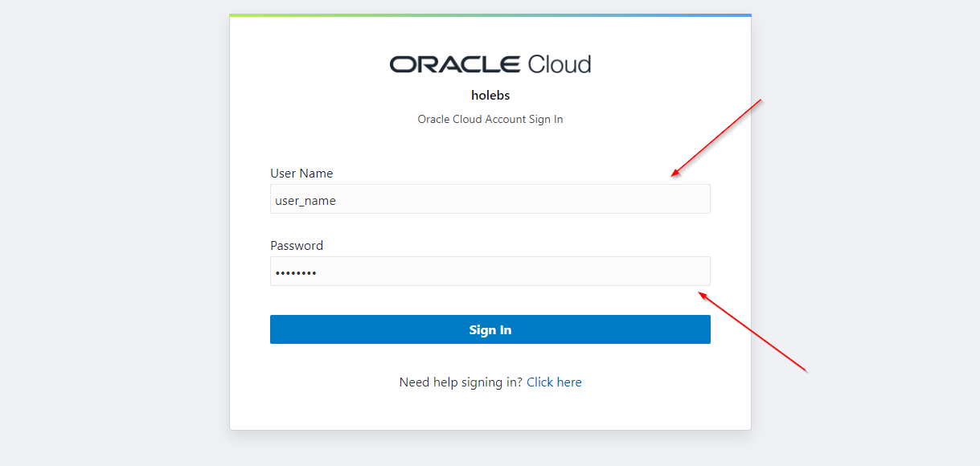Click the Need help signing in? text
Screen dimensions: 980x466
click(x=461, y=382)
